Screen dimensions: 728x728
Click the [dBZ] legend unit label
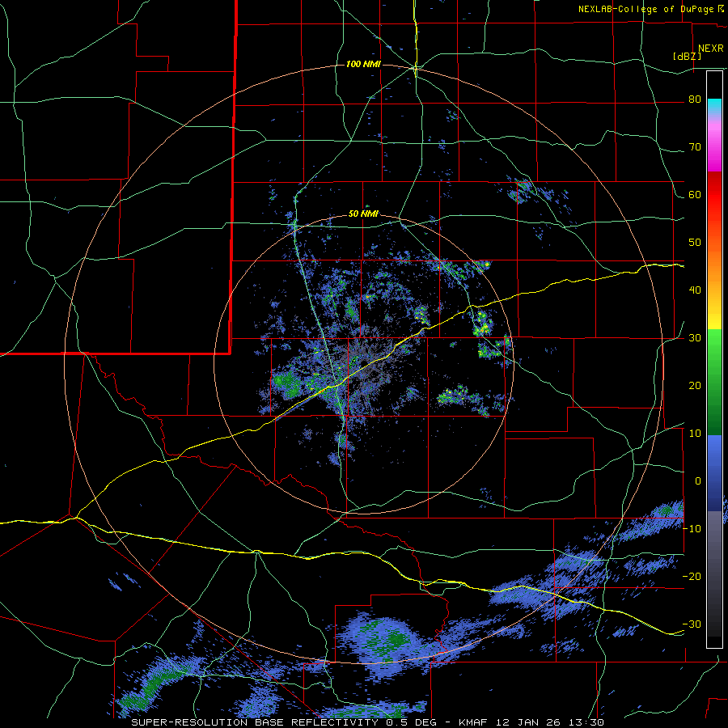coord(687,56)
